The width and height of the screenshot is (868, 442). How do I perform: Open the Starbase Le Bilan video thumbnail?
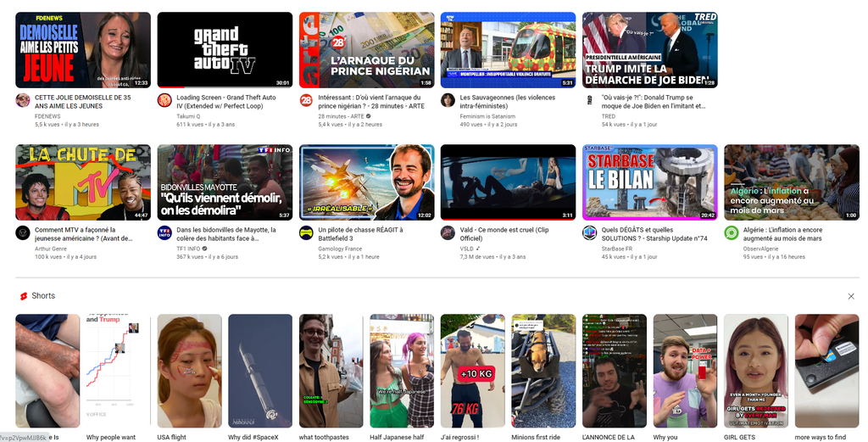pyautogui.click(x=649, y=182)
